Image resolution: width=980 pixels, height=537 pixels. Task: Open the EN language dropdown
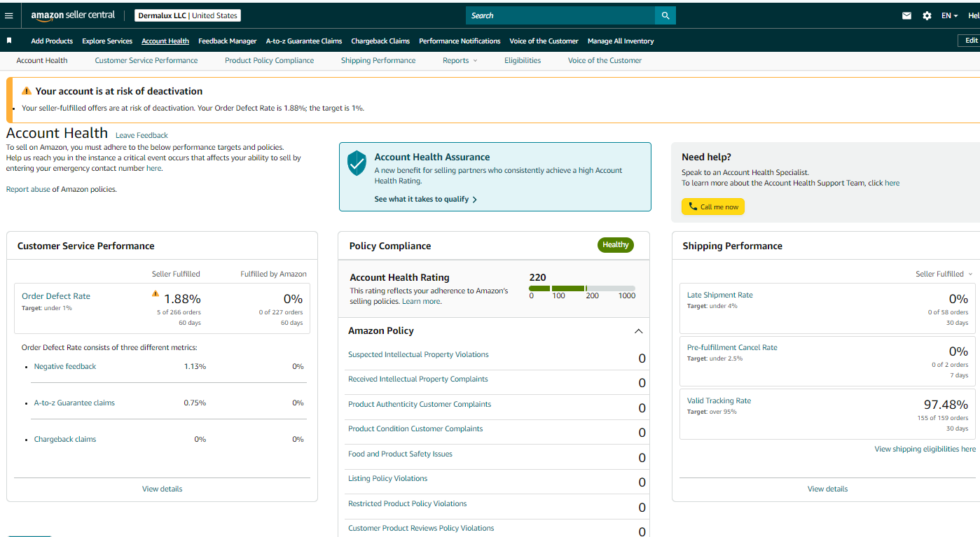949,15
